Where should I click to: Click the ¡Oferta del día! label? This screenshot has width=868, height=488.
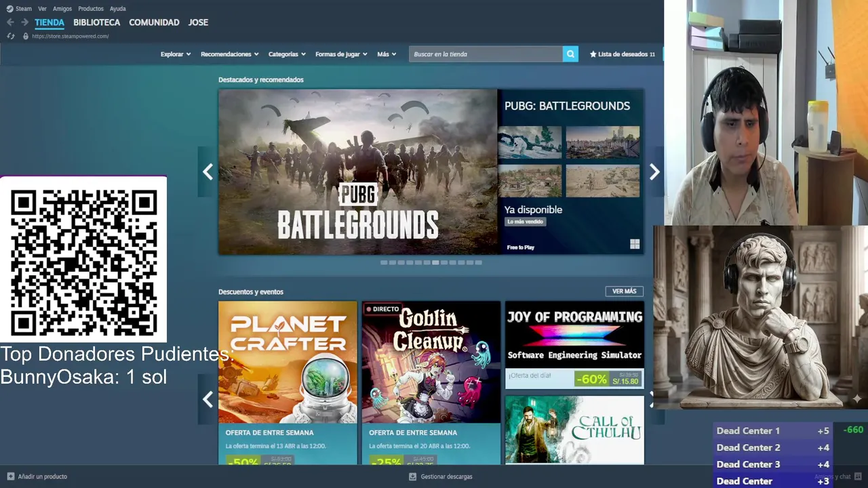coord(530,375)
